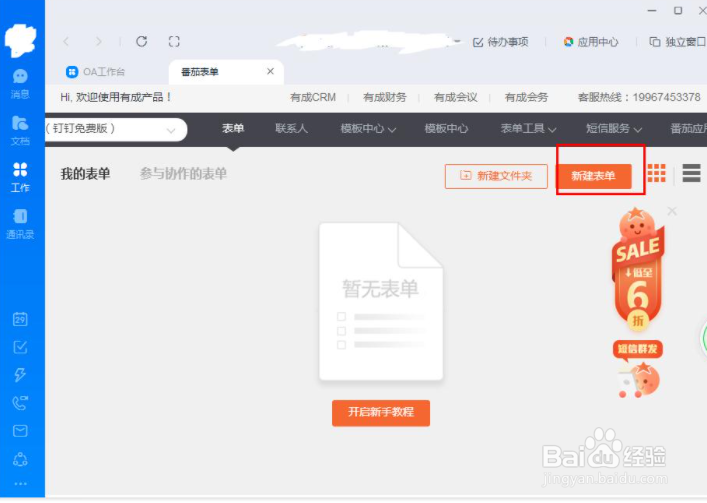Open the to-do checkmark sidebar icon

(x=20, y=347)
